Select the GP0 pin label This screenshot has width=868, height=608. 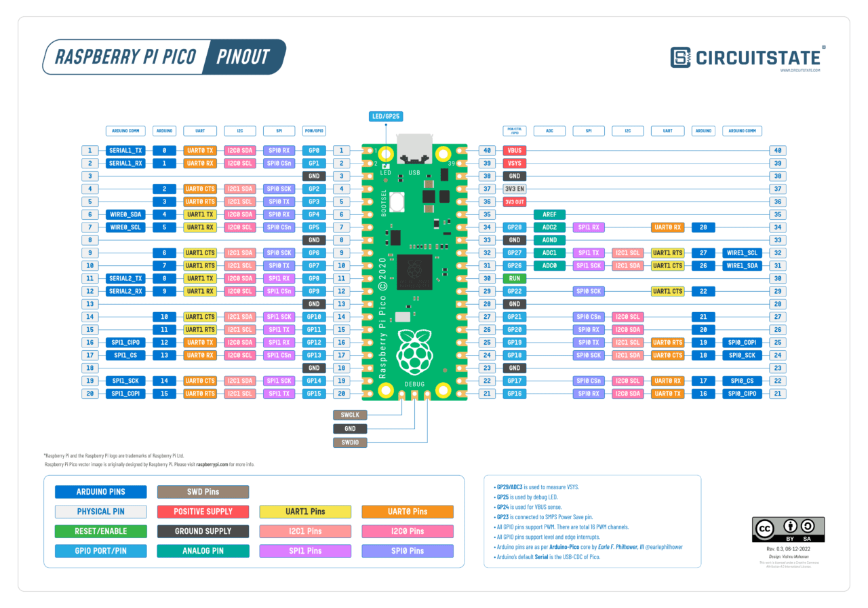(314, 150)
